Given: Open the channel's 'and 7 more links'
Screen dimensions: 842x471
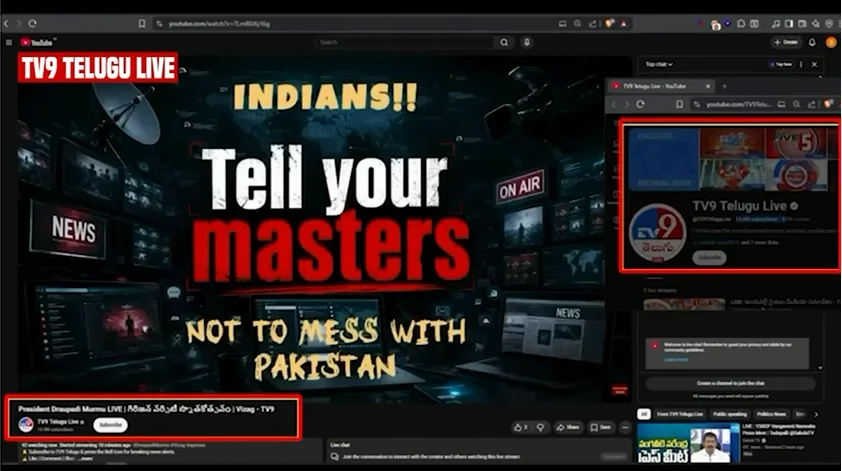Looking at the screenshot, I should pos(759,243).
